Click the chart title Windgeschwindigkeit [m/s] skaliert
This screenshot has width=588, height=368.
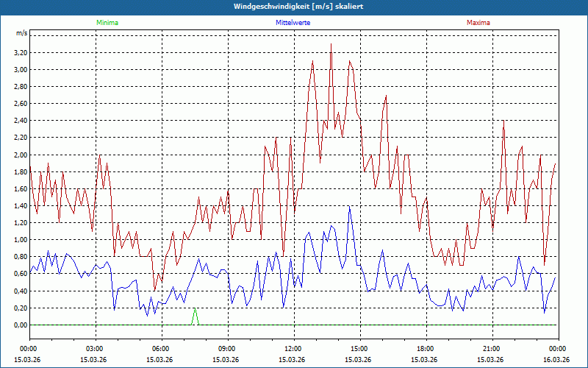click(298, 7)
